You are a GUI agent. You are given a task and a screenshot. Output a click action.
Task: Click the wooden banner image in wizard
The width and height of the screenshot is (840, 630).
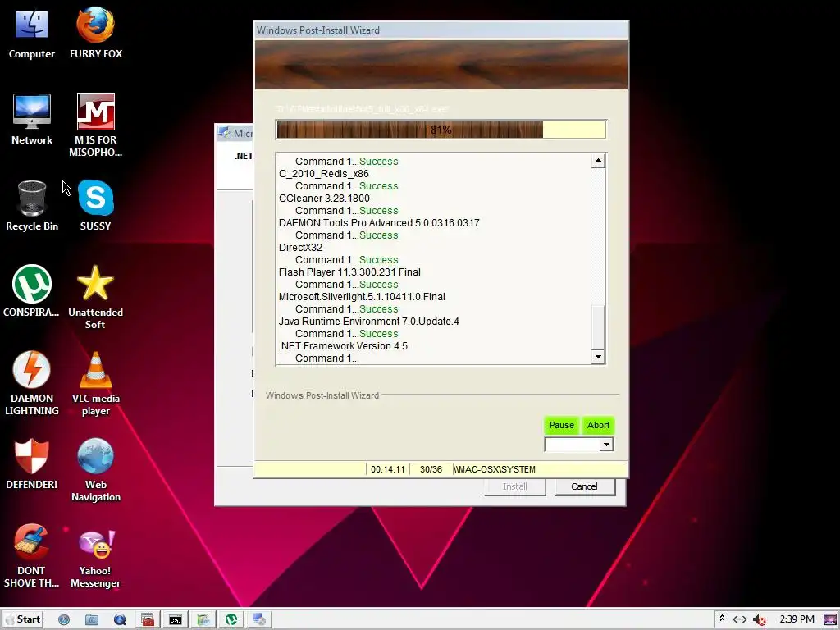coord(441,65)
